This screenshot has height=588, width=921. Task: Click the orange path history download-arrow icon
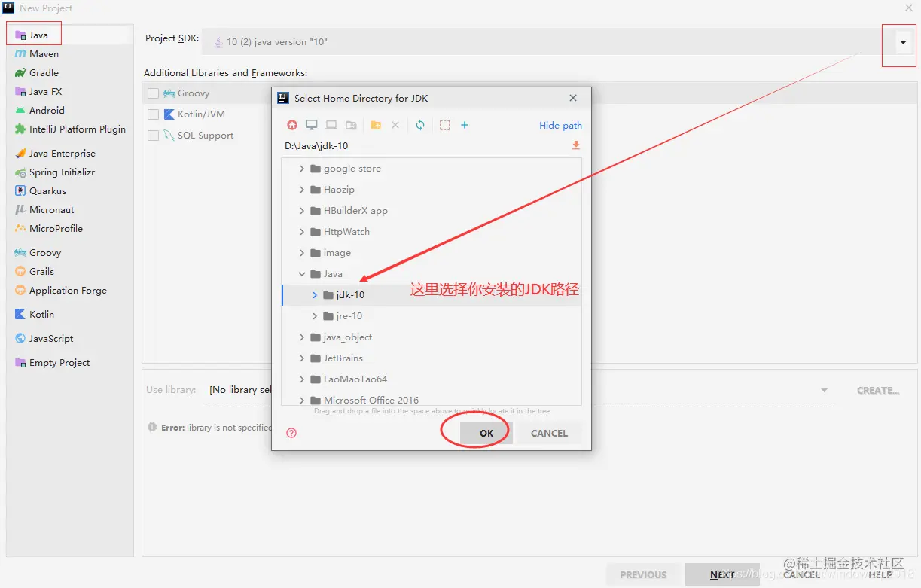576,145
